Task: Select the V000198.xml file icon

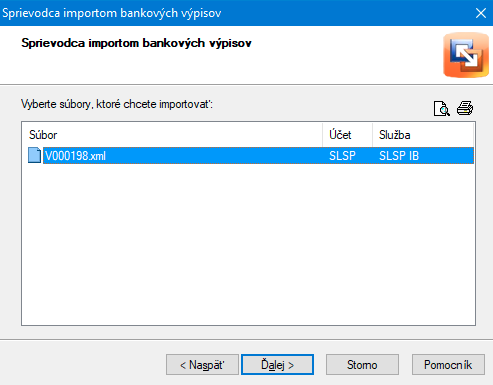Action: (34, 155)
